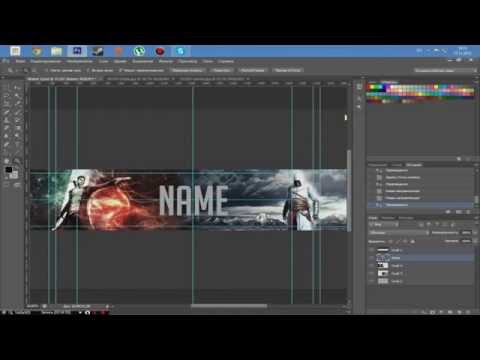Select the Zoom tool in toolbox
Image resolution: width=480 pixels, height=360 pixels.
point(17,160)
